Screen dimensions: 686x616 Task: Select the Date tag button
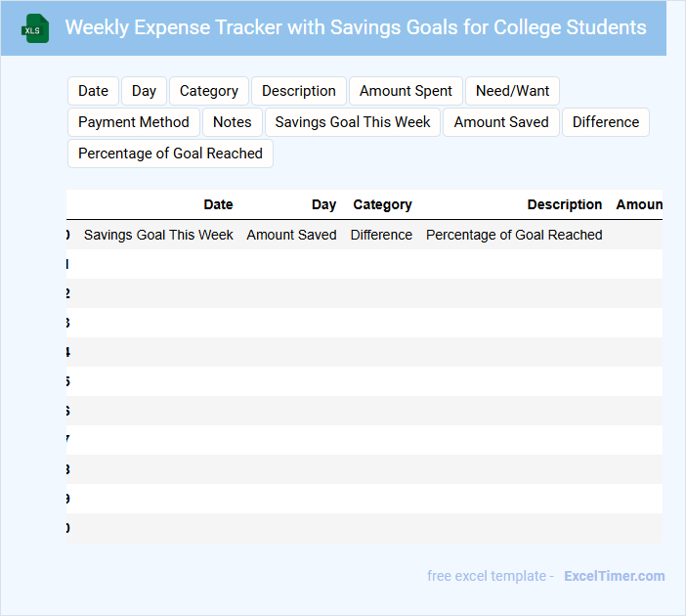[x=93, y=91]
